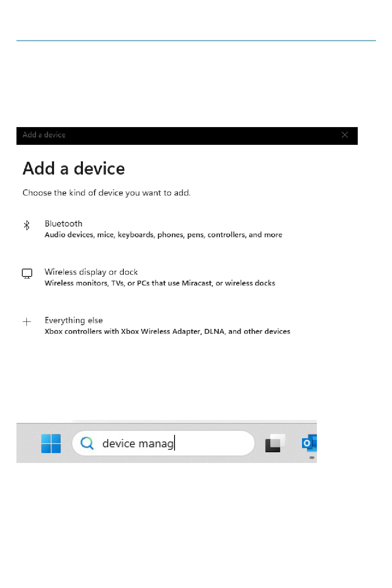Launch Outlook from the taskbar
The width and height of the screenshot is (392, 588).
coord(309,443)
